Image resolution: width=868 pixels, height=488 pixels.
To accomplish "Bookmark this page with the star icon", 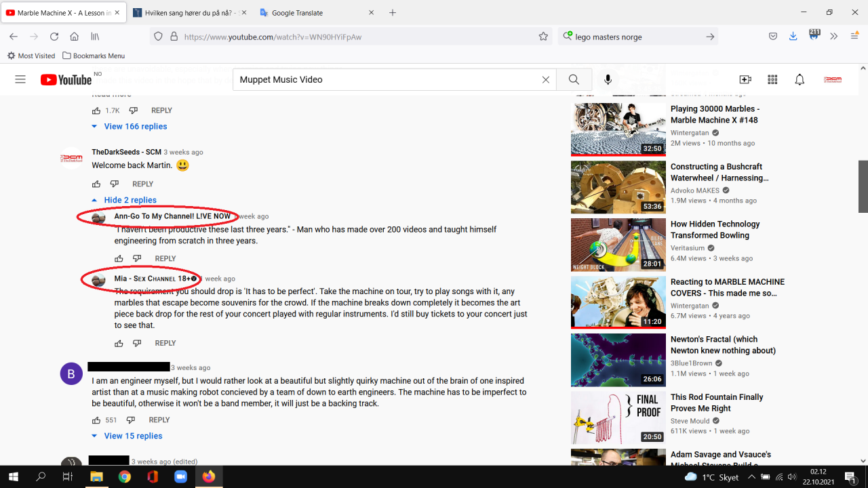I will point(543,37).
